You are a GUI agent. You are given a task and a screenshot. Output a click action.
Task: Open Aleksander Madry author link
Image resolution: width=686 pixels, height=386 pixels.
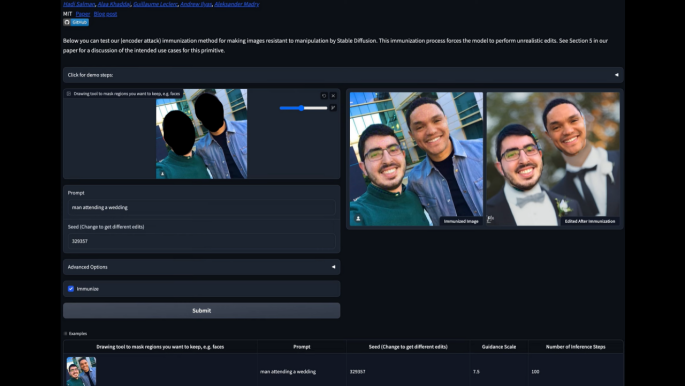[x=237, y=4]
